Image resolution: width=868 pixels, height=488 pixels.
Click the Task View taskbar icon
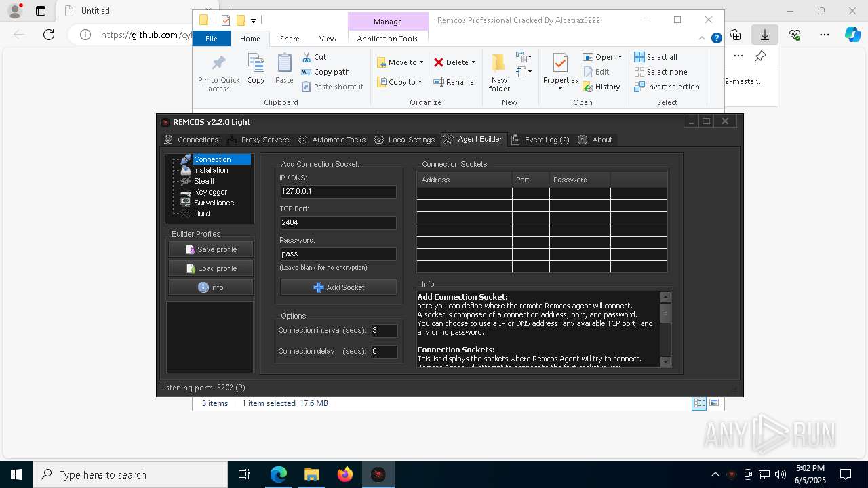[x=244, y=474]
